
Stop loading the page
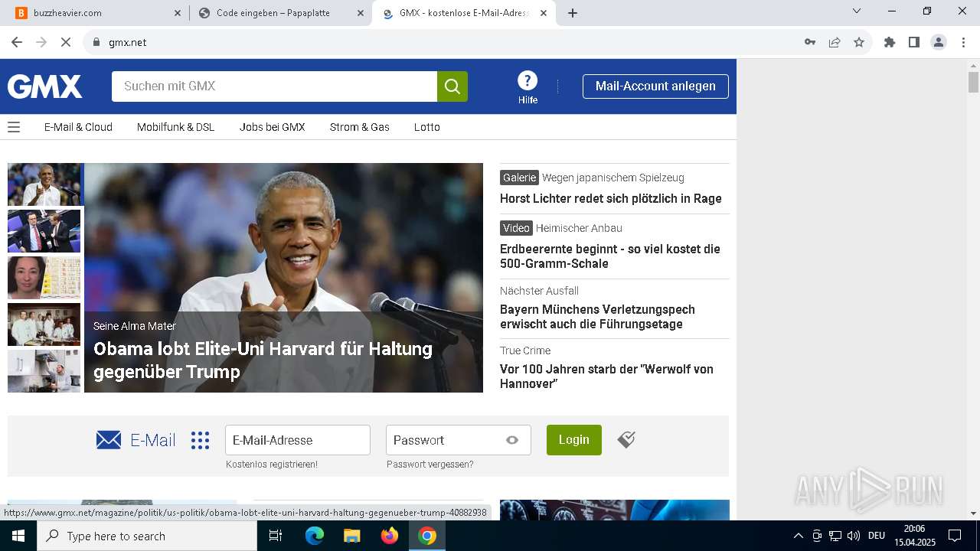[x=66, y=42]
